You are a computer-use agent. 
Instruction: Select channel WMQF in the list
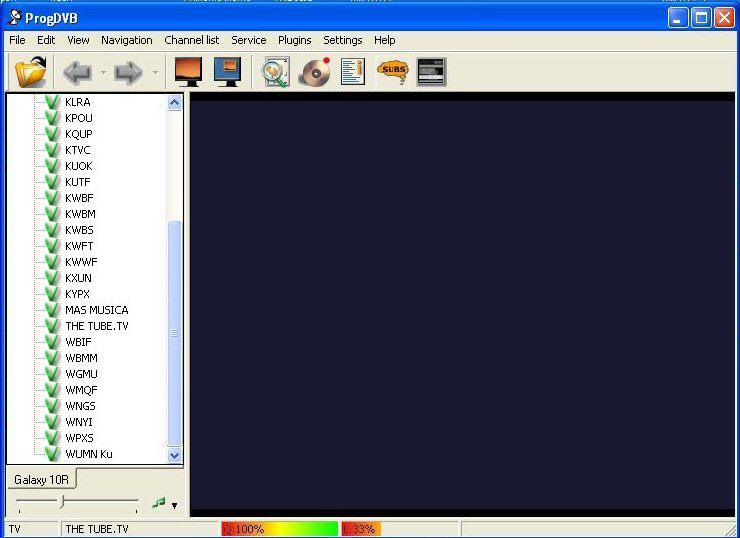tap(81, 390)
